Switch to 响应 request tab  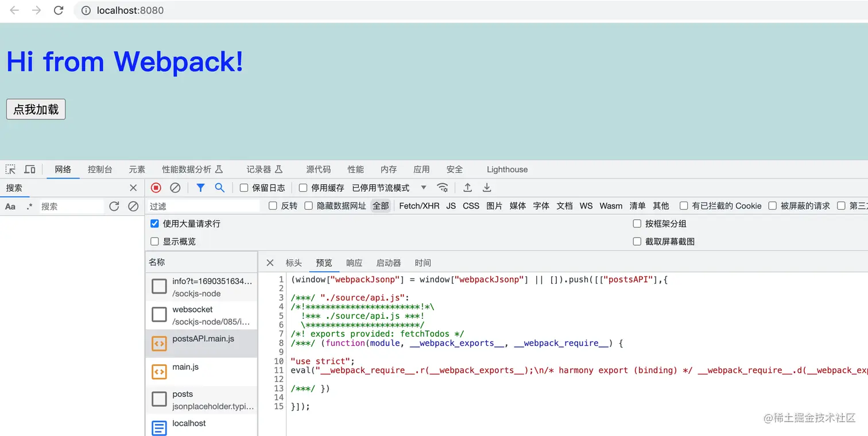(x=354, y=263)
